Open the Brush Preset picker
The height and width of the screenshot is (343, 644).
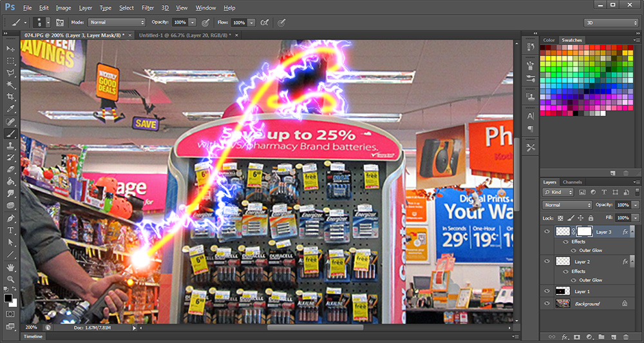click(42, 22)
